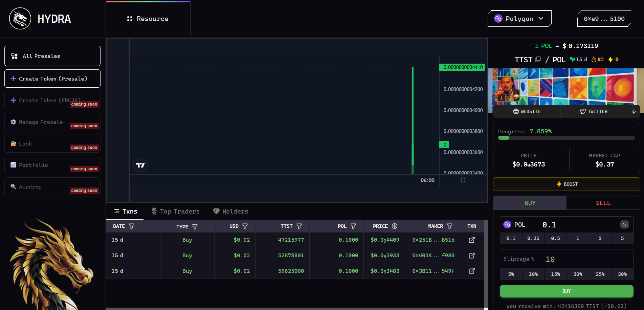Viewport: 644px width, 310px height.
Task: Set slippage to 5%
Action: pos(511,274)
